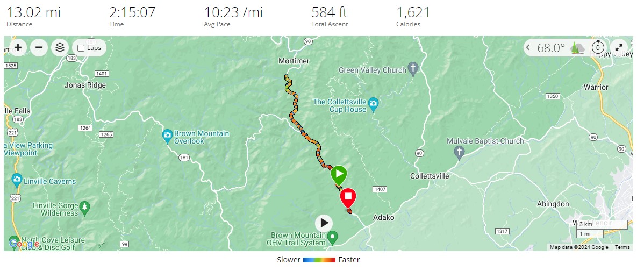Viewport: 644px width, 271px height.
Task: Collapse the weather panel using the left chevron
Action: (x=528, y=48)
